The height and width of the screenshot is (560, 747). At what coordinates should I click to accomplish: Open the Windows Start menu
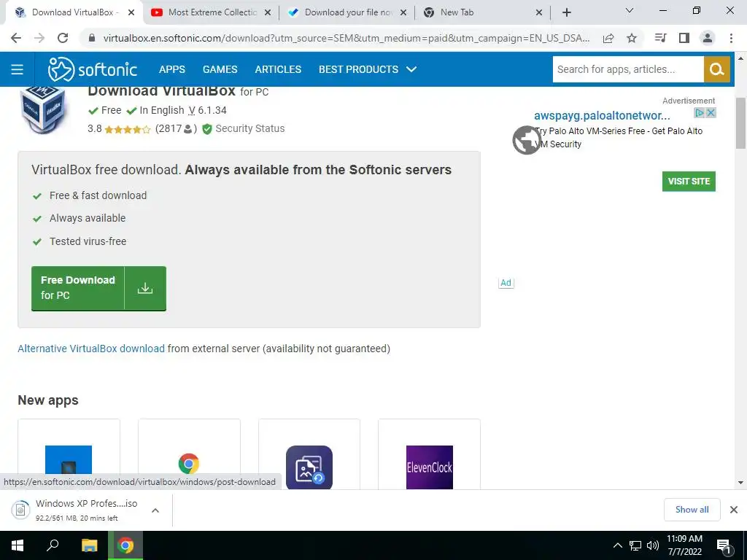[x=18, y=545]
